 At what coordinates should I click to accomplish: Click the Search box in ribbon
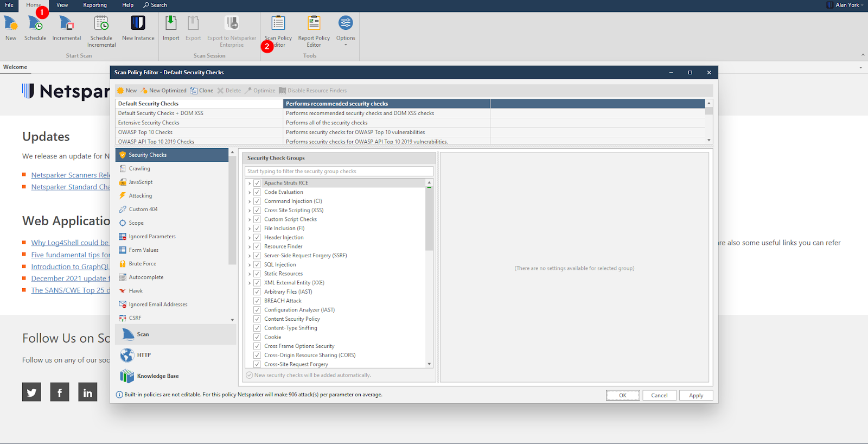(155, 5)
